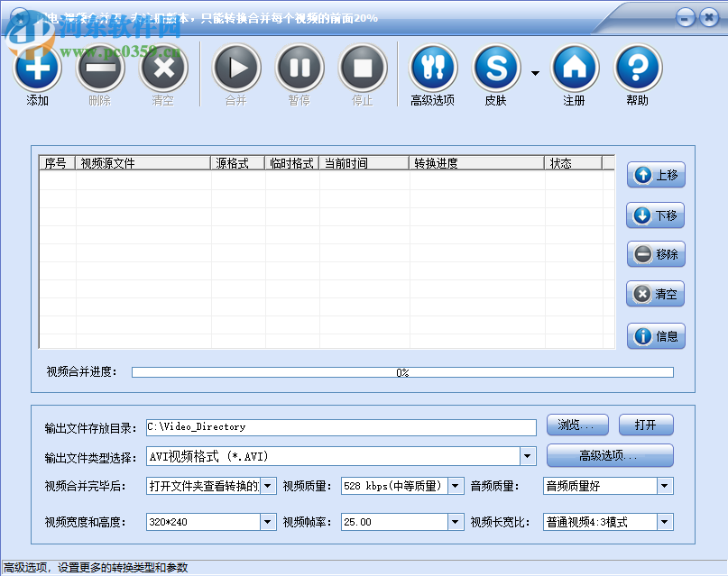Image resolution: width=728 pixels, height=576 pixels.
Task: Click the 上移 button to move file up
Action: click(655, 175)
